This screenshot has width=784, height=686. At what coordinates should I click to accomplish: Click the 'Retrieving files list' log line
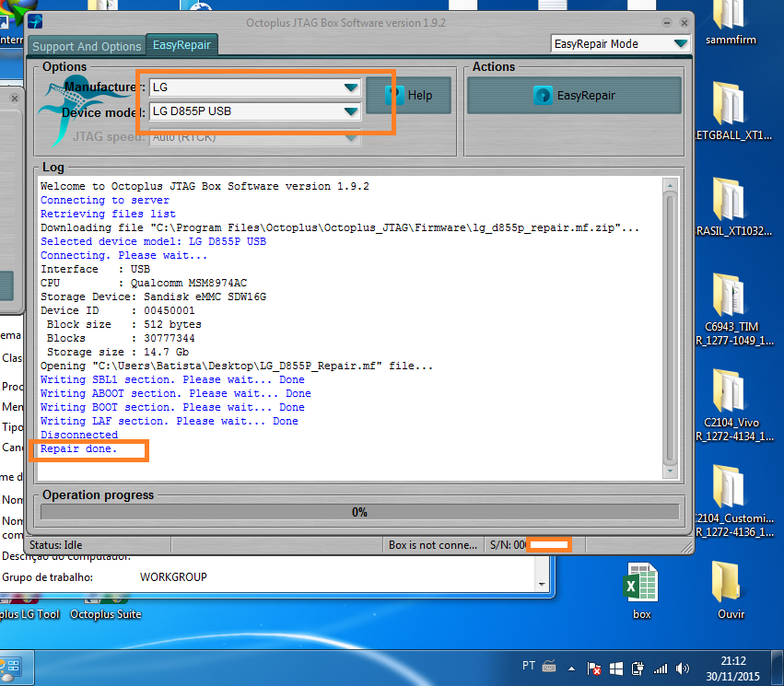(108, 214)
